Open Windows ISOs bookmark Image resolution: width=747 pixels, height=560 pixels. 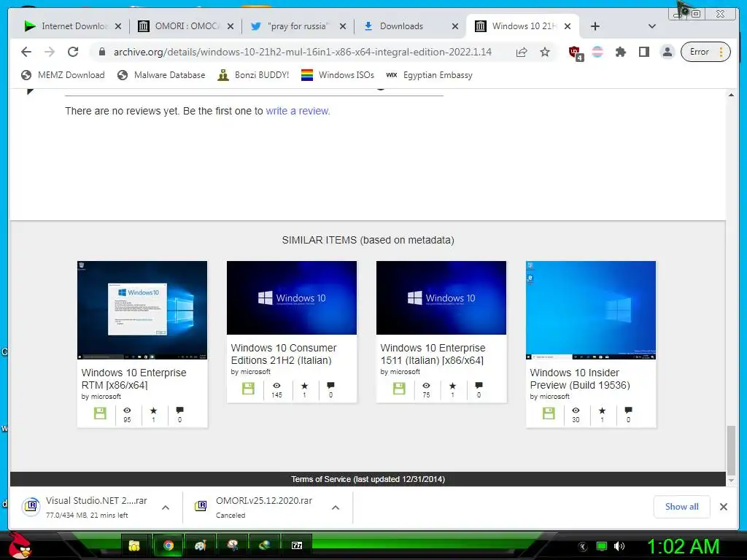point(338,75)
